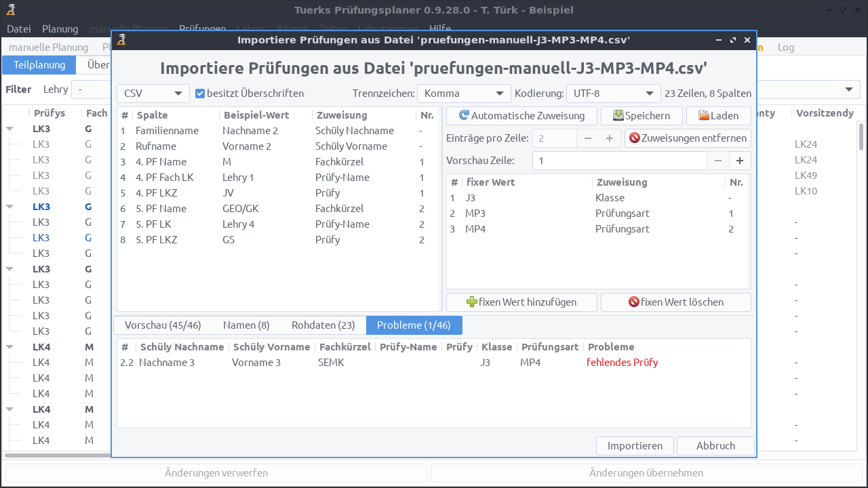868x488 pixels.
Task: Switch to the Vorschau (45/46) tab
Action: [163, 325]
